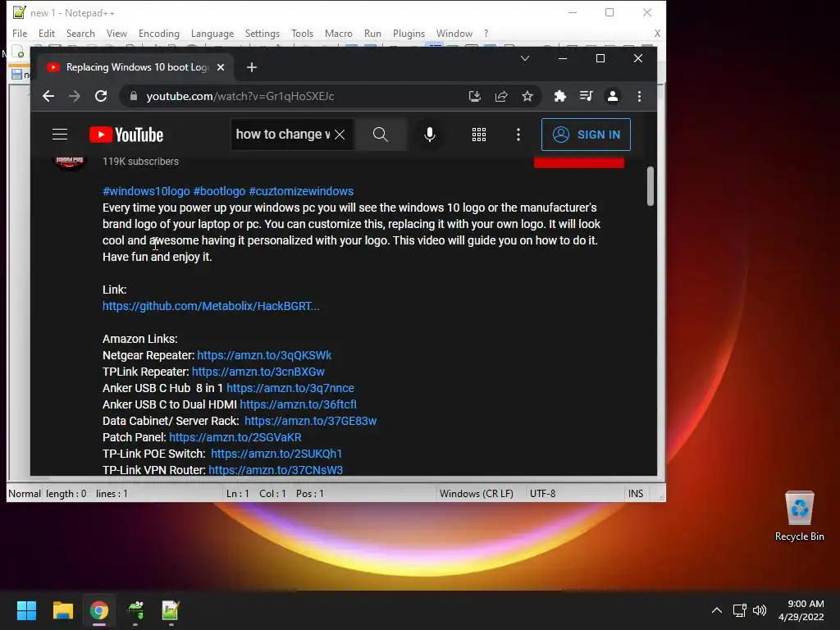Open Notepad++ Edit menu
The width and height of the screenshot is (840, 630).
(47, 33)
